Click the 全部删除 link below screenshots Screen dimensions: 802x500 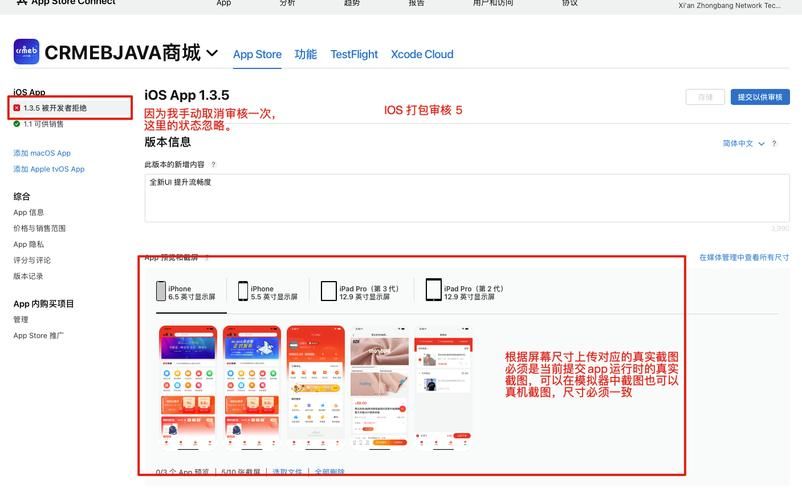pyautogui.click(x=329, y=472)
